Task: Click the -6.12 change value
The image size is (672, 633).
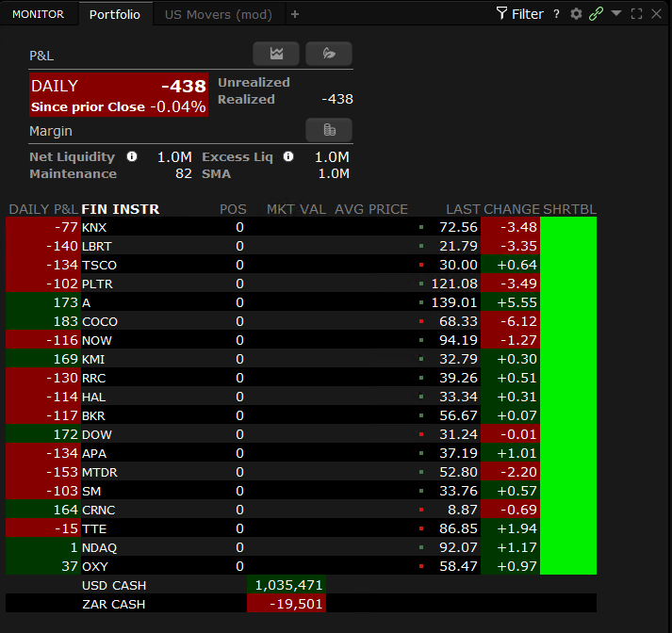Action: coord(518,321)
